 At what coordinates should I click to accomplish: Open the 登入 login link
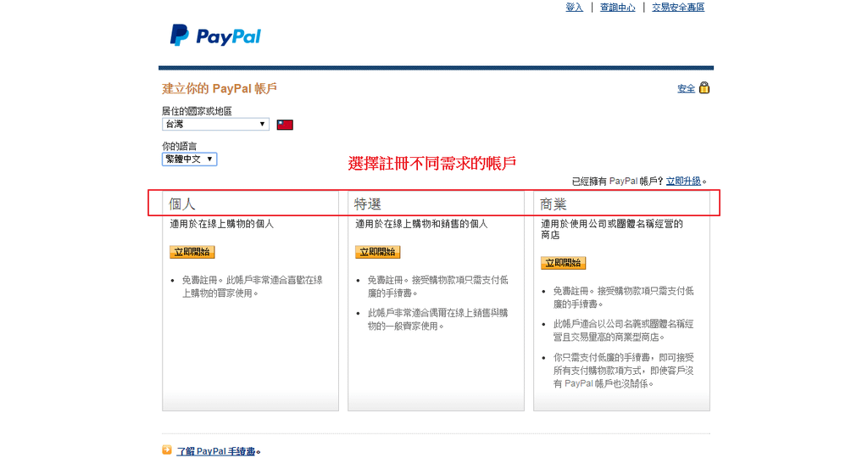pyautogui.click(x=574, y=7)
